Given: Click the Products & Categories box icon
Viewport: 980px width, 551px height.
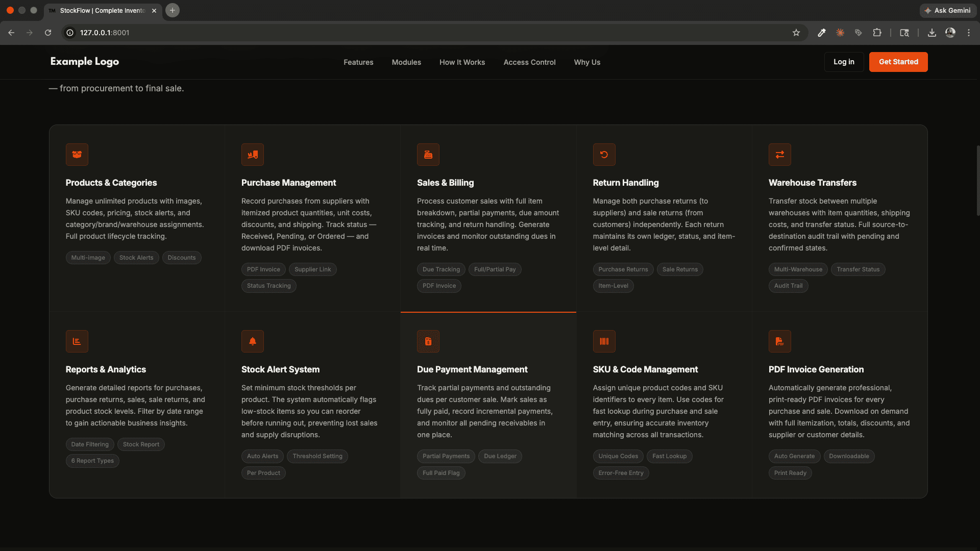Looking at the screenshot, I should 77,155.
